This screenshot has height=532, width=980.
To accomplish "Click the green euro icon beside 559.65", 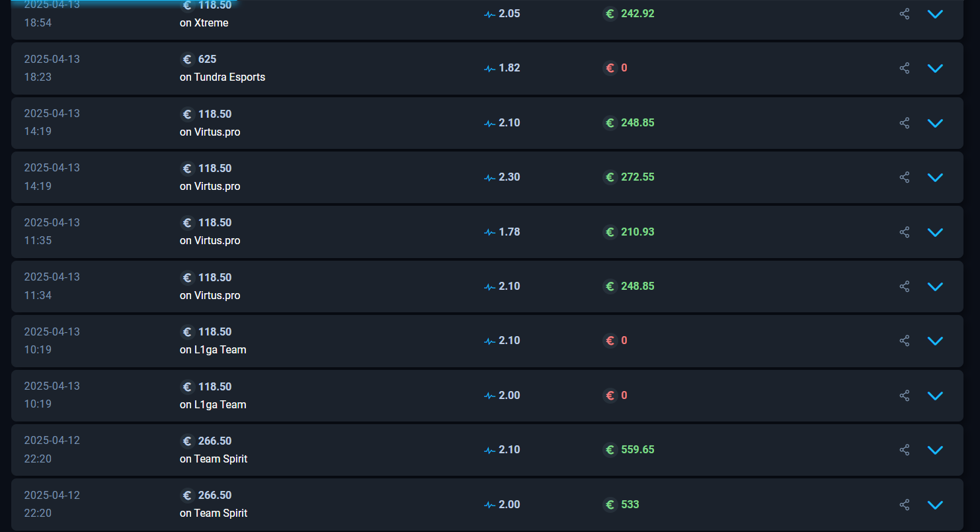I will coord(610,450).
